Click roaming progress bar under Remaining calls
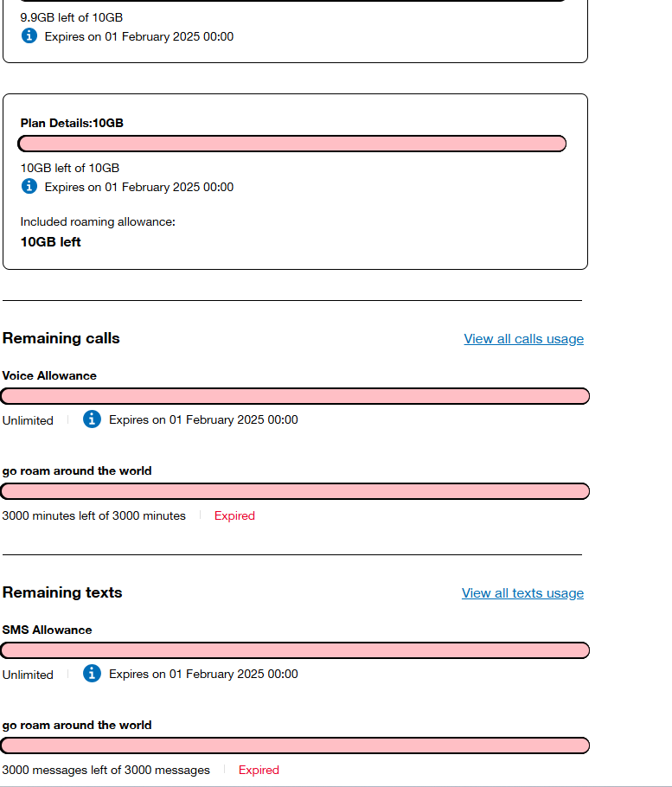Image resolution: width=672 pixels, height=787 pixels. point(295,491)
